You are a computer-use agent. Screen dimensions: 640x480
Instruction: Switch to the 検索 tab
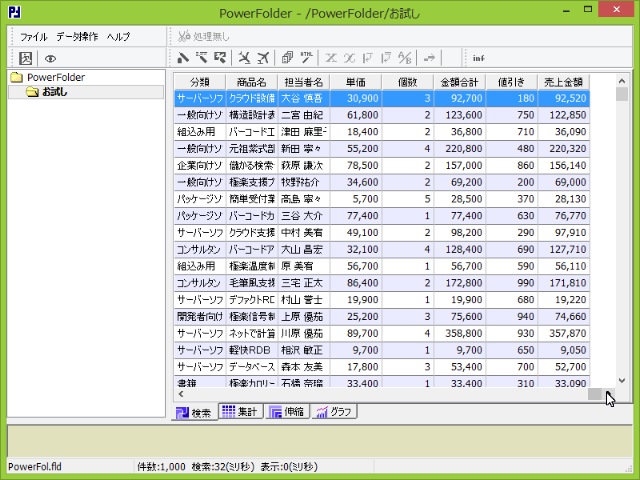(x=194, y=413)
